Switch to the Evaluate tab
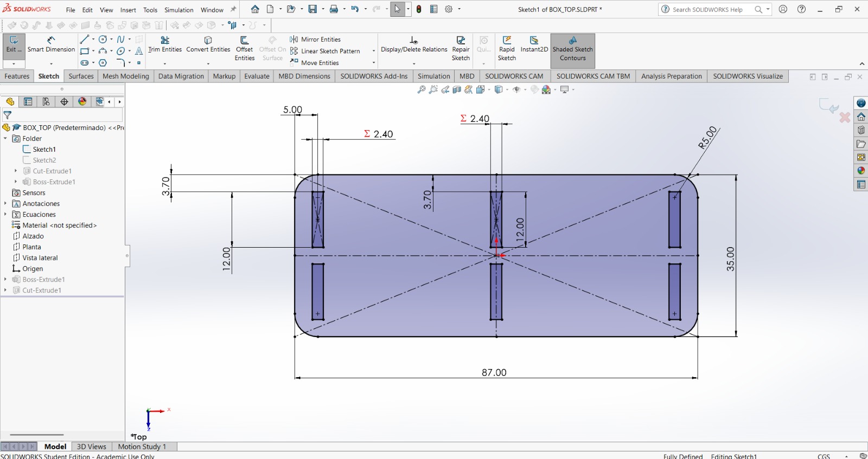Screen dimensions: 868x459 click(257, 76)
